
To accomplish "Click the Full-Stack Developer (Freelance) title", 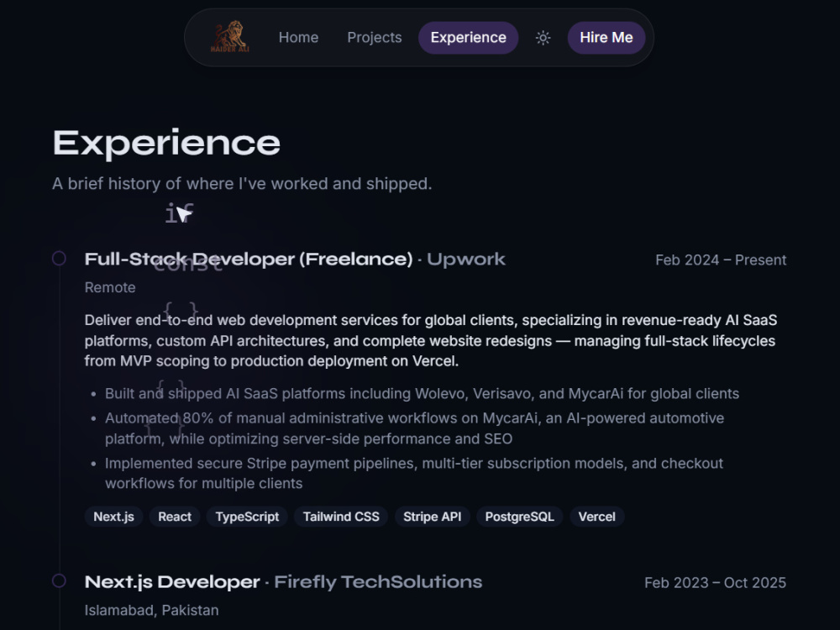I will click(x=249, y=260).
